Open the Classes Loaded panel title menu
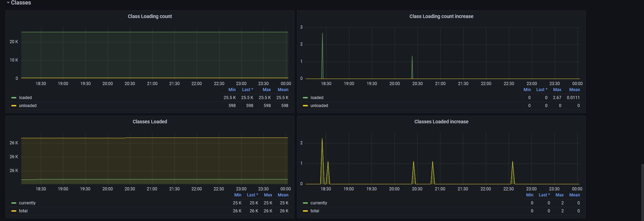644x221 pixels. [150, 122]
